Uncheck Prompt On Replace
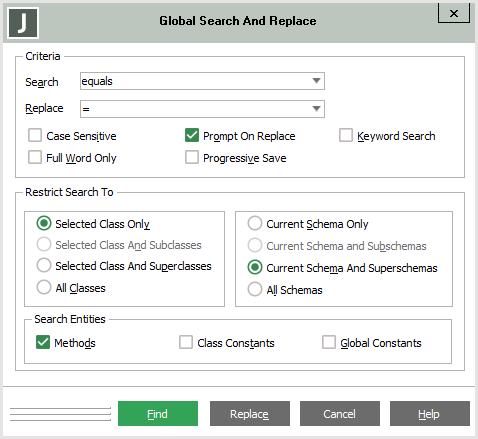Viewport: 478px width, 439px height. click(x=192, y=135)
